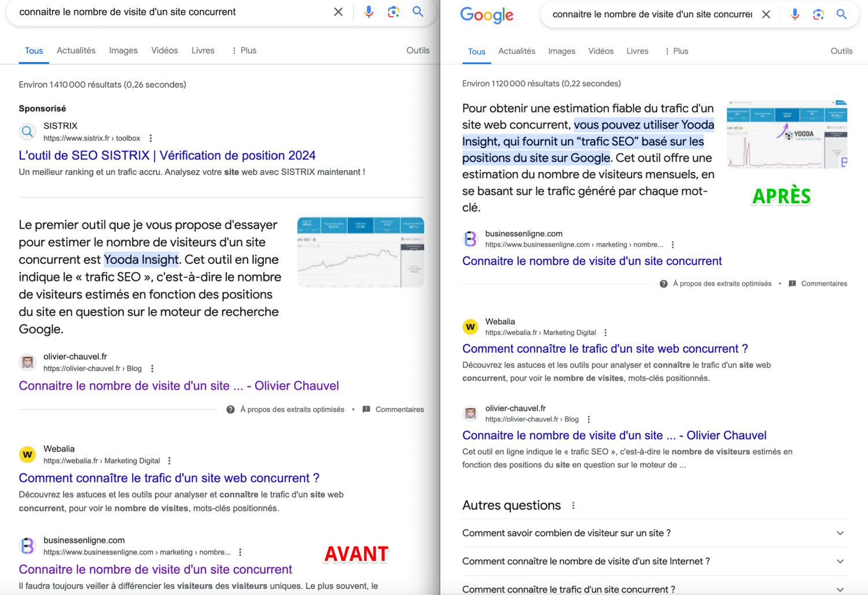Clear the search box in the right (APRÈS) panel

pyautogui.click(x=766, y=14)
